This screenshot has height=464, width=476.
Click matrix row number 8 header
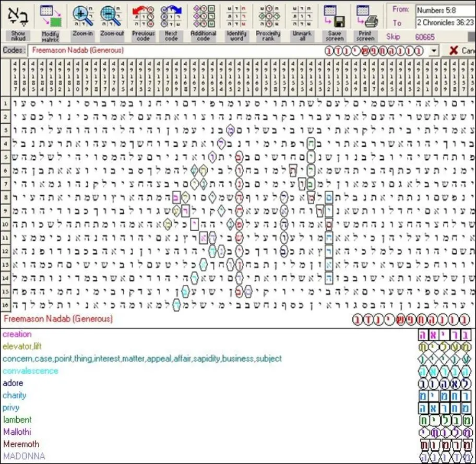5,198
